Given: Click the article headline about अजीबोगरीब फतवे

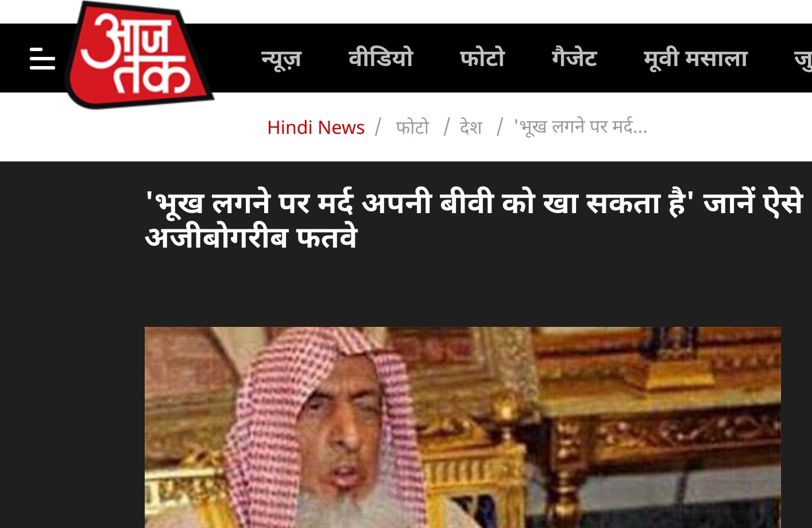Looking at the screenshot, I should 474,219.
